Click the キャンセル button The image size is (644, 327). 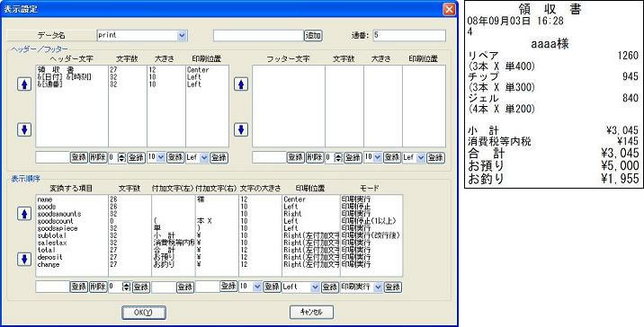point(311,313)
